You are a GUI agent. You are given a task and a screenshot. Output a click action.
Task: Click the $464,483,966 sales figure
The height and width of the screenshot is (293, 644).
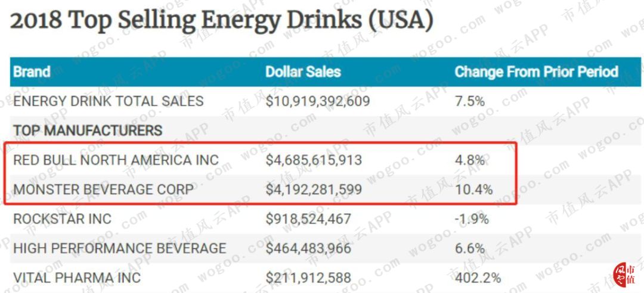point(308,248)
